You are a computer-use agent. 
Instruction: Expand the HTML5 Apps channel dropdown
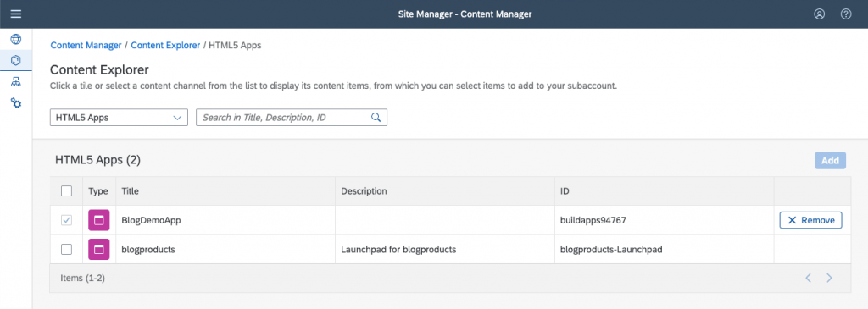tap(119, 117)
